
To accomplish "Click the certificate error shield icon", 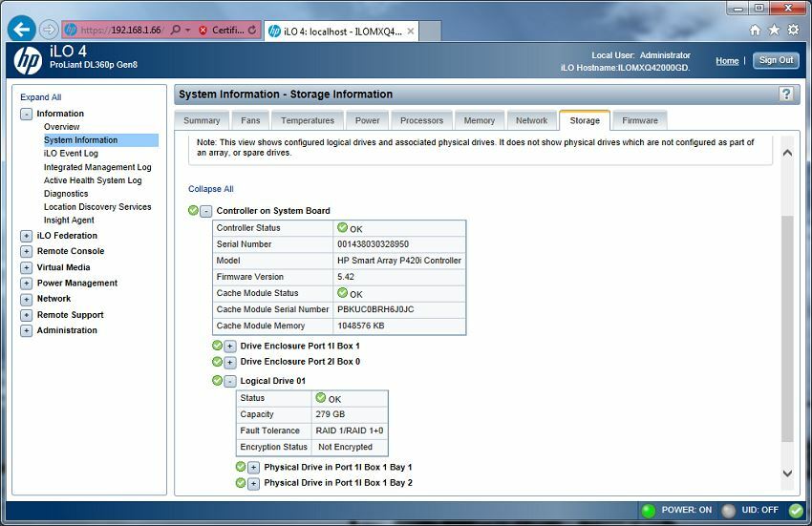I will point(203,31).
